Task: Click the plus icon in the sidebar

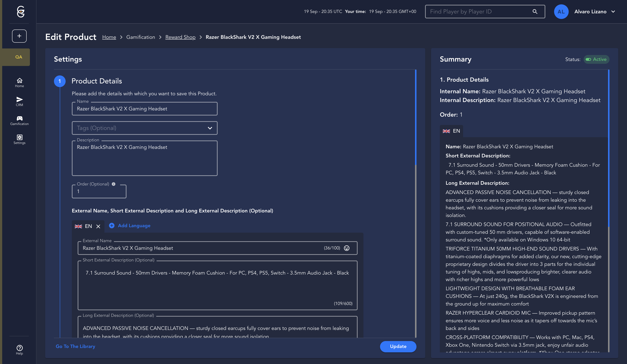Action: 19,36
